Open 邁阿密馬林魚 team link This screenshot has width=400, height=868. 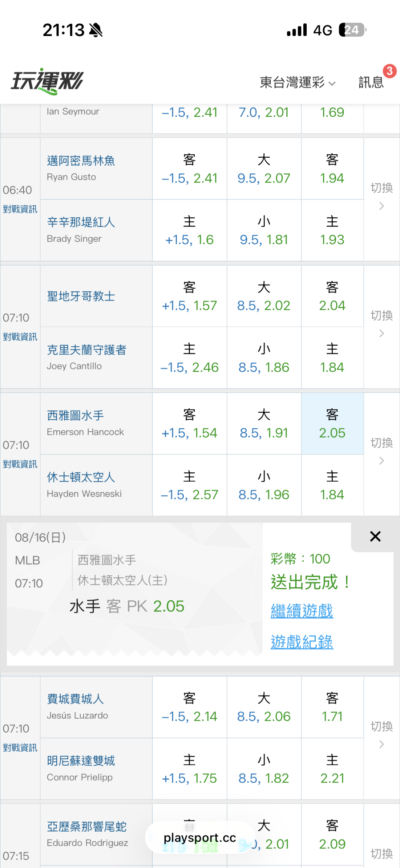coord(81,161)
